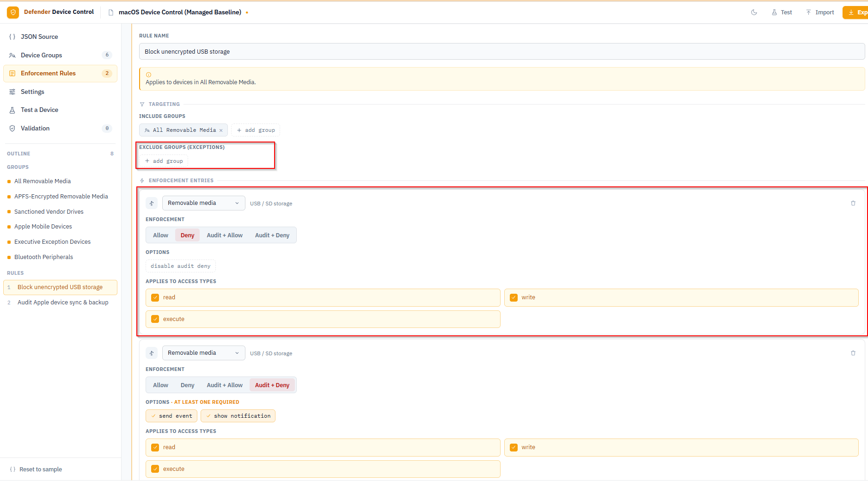Delete the Audit + Deny entry with the trash icon
The width and height of the screenshot is (868, 482).
coord(853,353)
